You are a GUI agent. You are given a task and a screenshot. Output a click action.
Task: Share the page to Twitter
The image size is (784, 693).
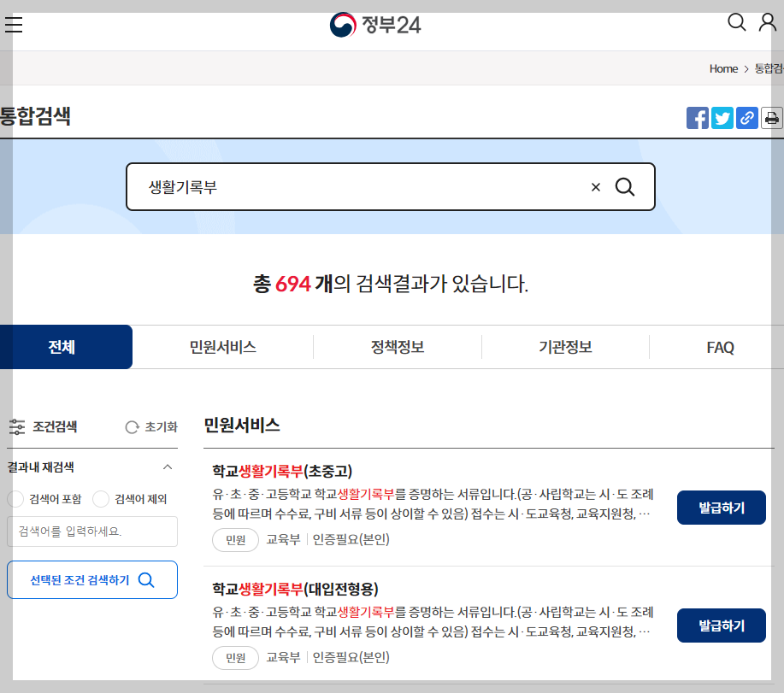[722, 118]
